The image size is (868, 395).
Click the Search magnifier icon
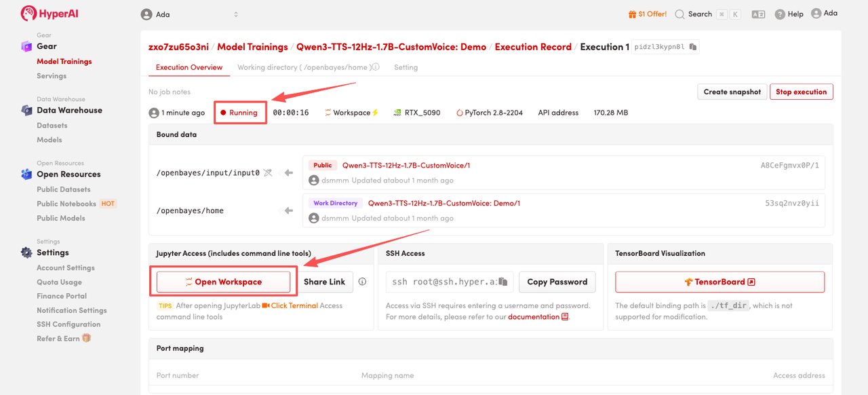point(679,14)
